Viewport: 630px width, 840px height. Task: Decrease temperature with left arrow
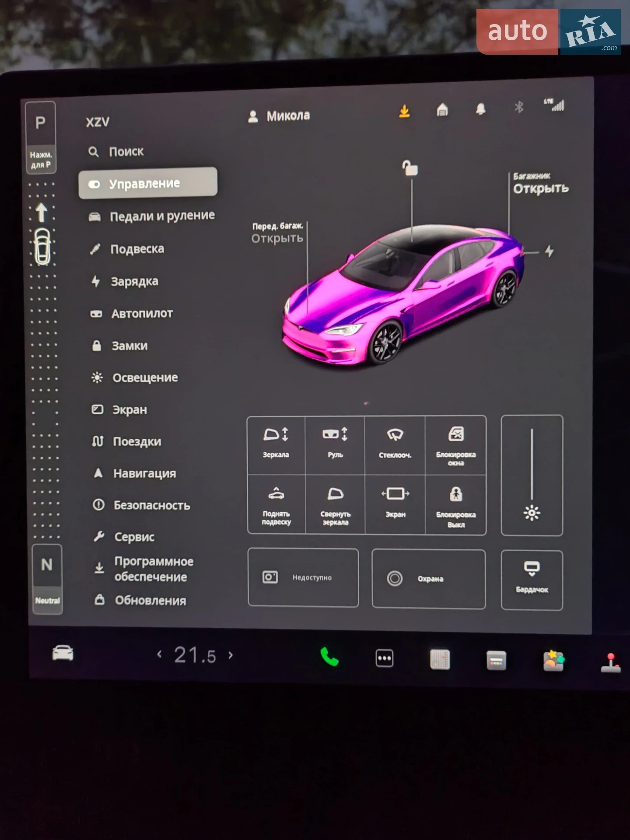click(x=159, y=654)
